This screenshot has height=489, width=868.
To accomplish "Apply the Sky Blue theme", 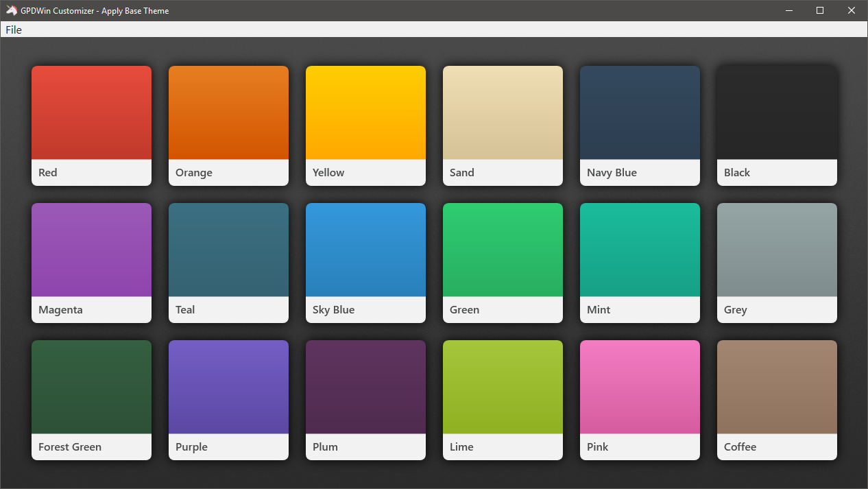I will [365, 263].
